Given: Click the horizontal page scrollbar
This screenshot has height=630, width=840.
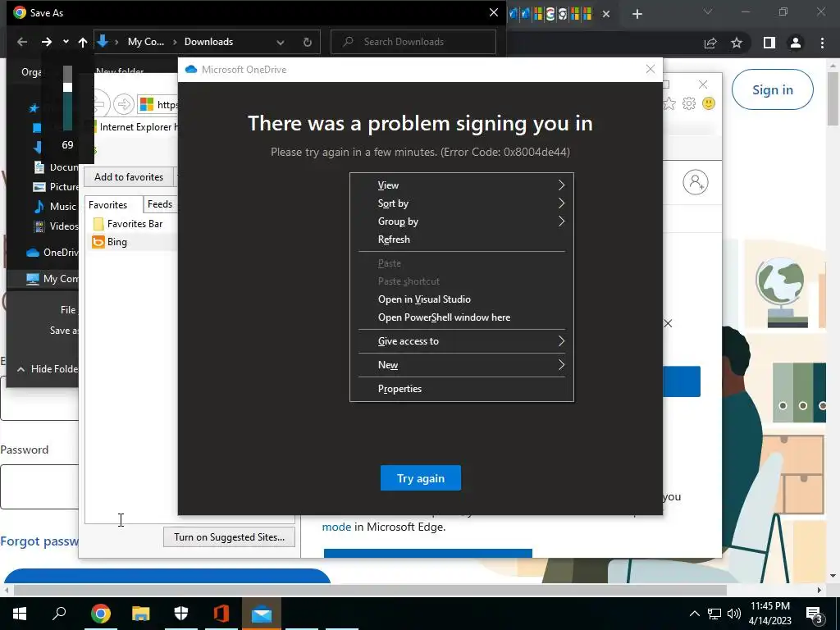Looking at the screenshot, I should [370, 590].
